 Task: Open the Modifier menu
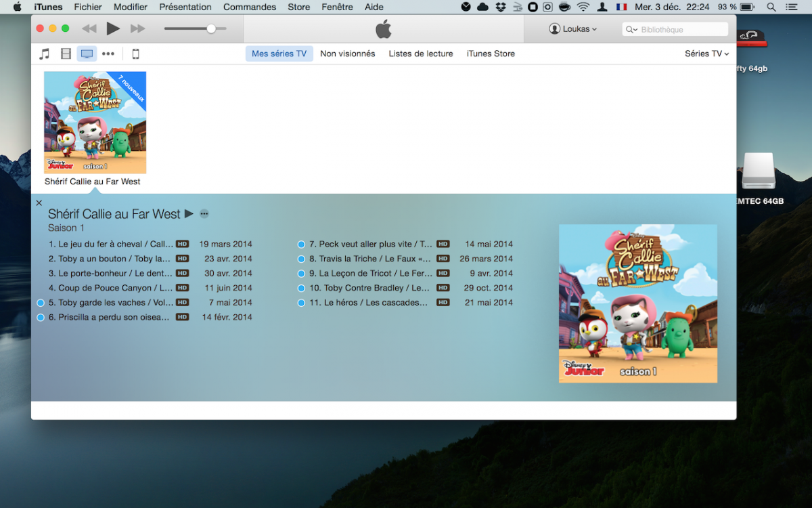131,7
